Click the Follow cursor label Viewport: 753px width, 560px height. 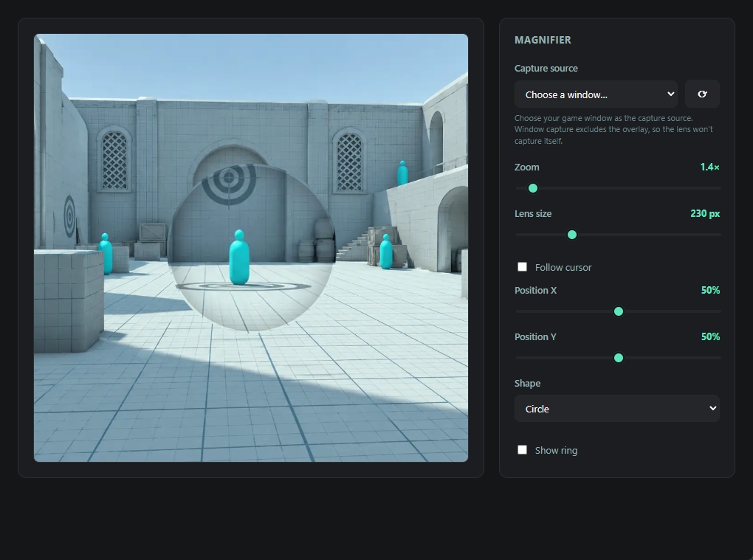[563, 267]
